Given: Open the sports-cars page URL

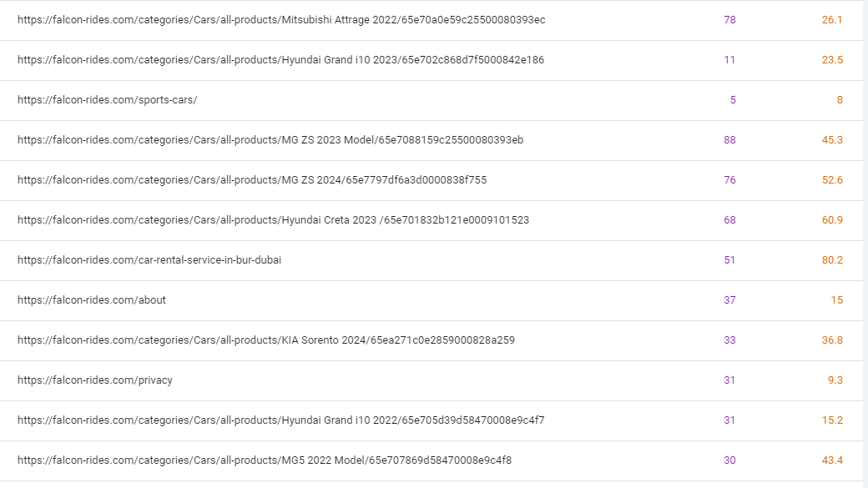Looking at the screenshot, I should (107, 100).
